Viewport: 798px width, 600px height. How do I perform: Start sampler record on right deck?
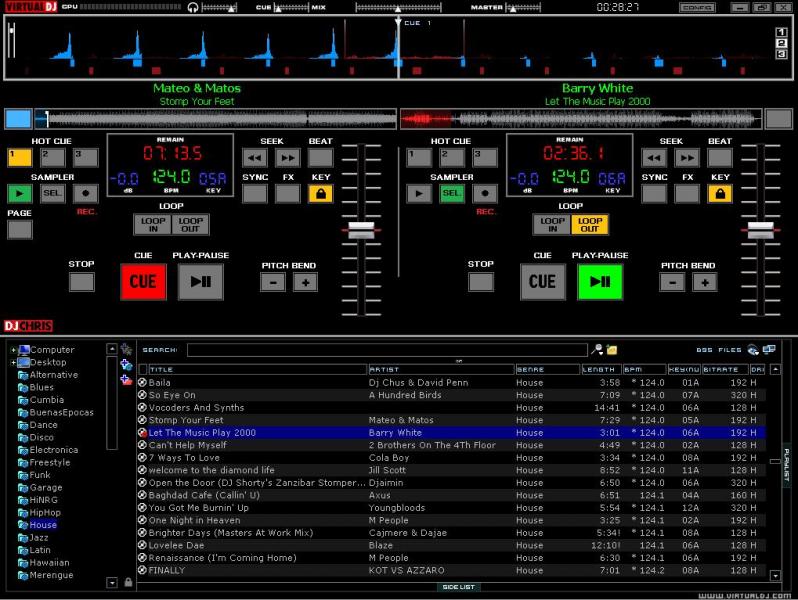485,193
